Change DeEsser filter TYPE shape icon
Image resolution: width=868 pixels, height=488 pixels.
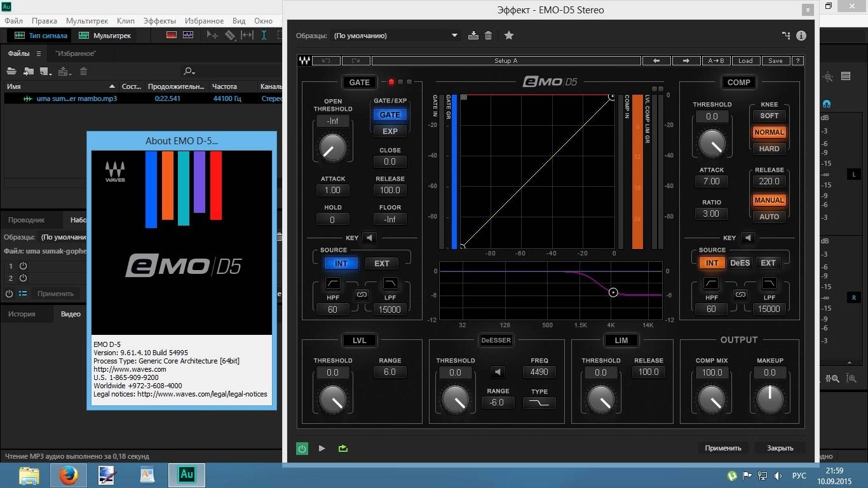(539, 403)
